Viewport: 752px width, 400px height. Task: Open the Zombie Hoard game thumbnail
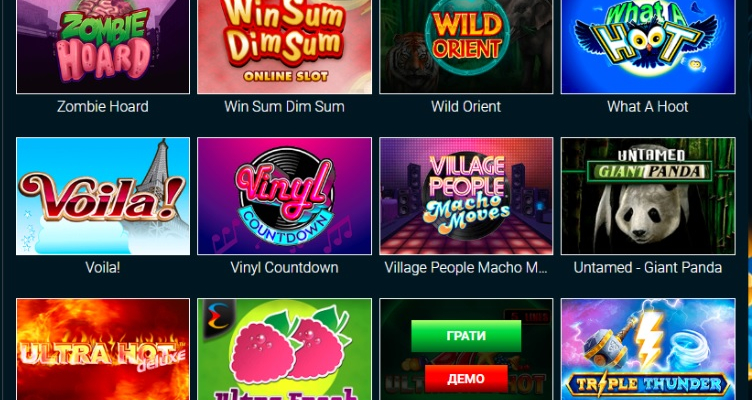pyautogui.click(x=103, y=47)
